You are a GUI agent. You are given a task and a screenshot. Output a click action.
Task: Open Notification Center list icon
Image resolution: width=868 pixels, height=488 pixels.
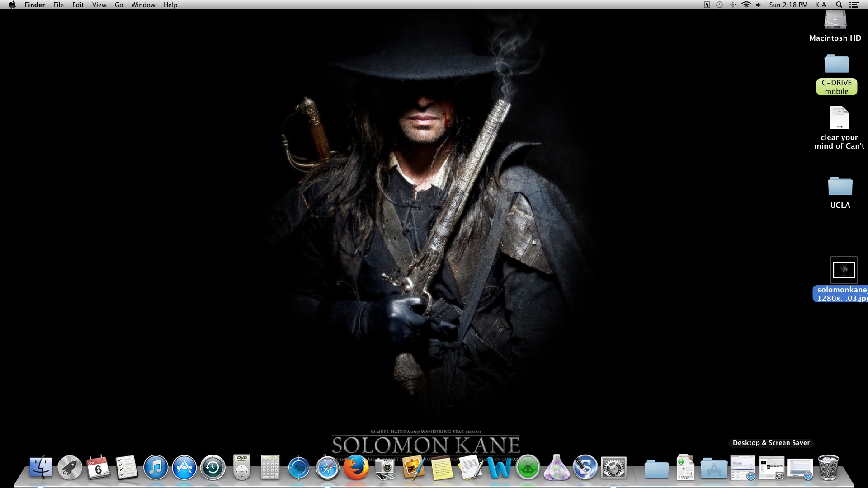(x=854, y=5)
